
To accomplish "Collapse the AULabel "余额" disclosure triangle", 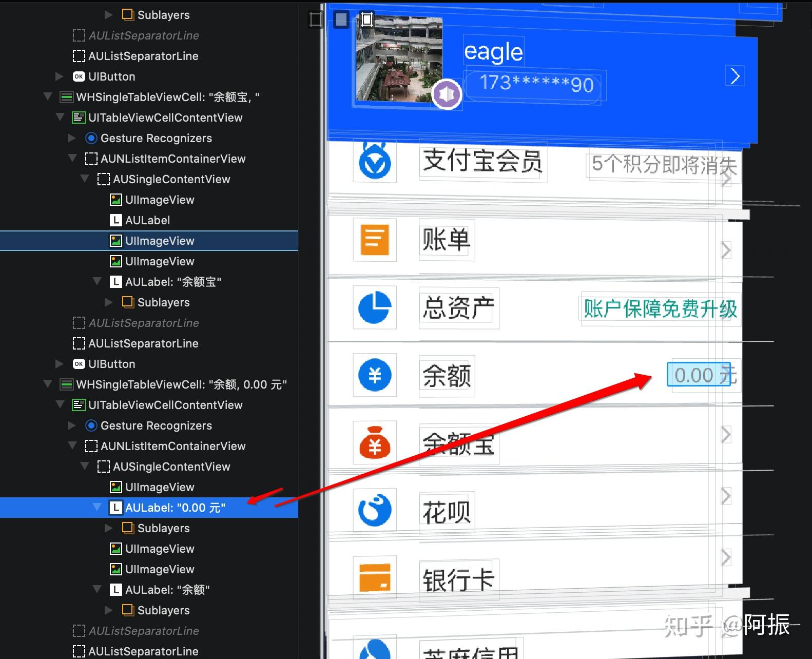I will point(97,589).
